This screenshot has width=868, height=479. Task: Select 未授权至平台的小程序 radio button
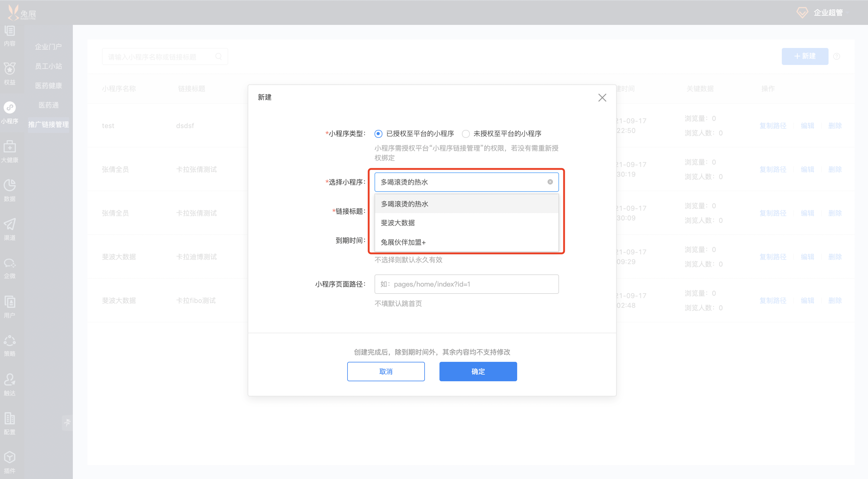[465, 134]
